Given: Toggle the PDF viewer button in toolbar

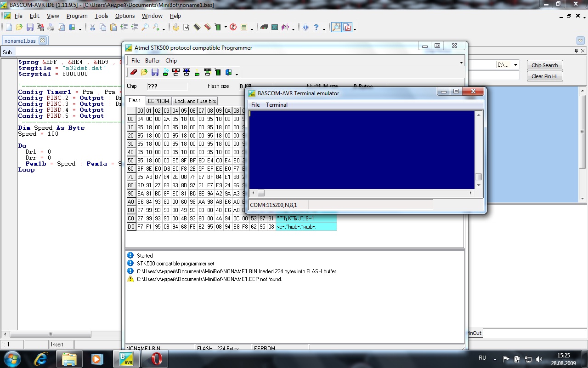Looking at the screenshot, I should coord(347,28).
